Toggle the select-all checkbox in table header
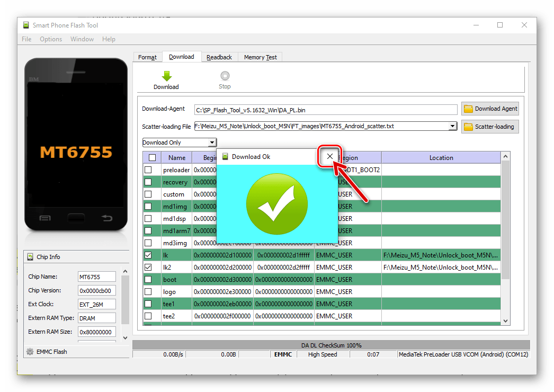The image size is (554, 392). tap(153, 158)
